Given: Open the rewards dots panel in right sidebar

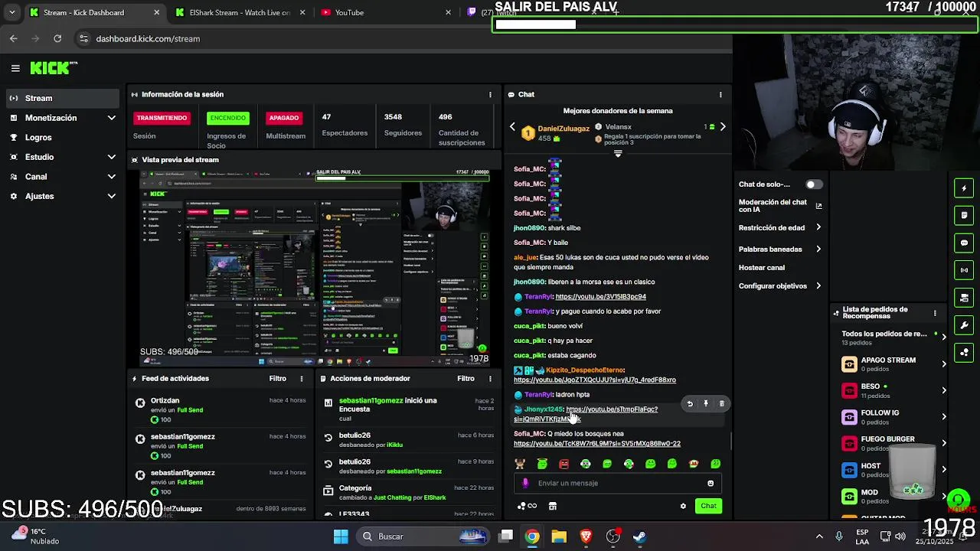Looking at the screenshot, I should pos(964,353).
